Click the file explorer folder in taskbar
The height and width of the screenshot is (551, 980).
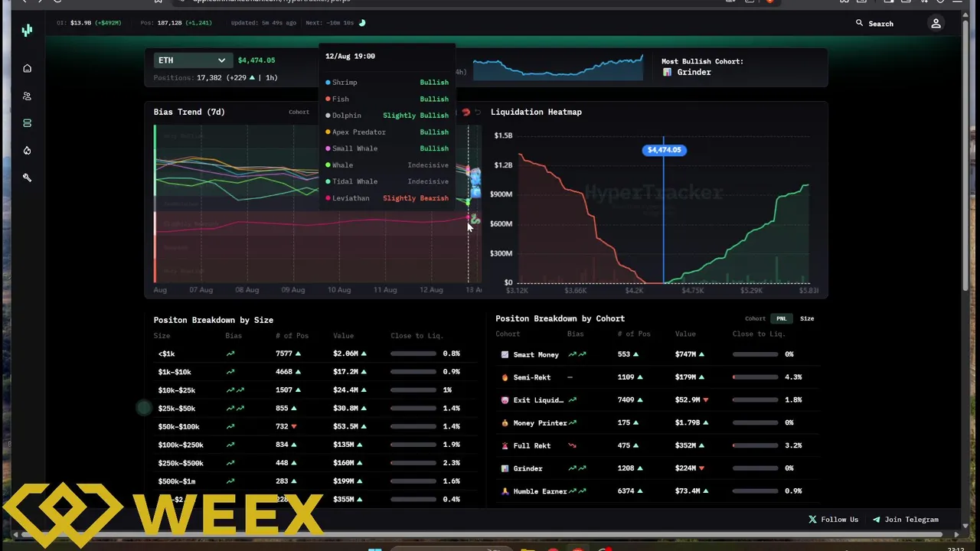click(528, 549)
